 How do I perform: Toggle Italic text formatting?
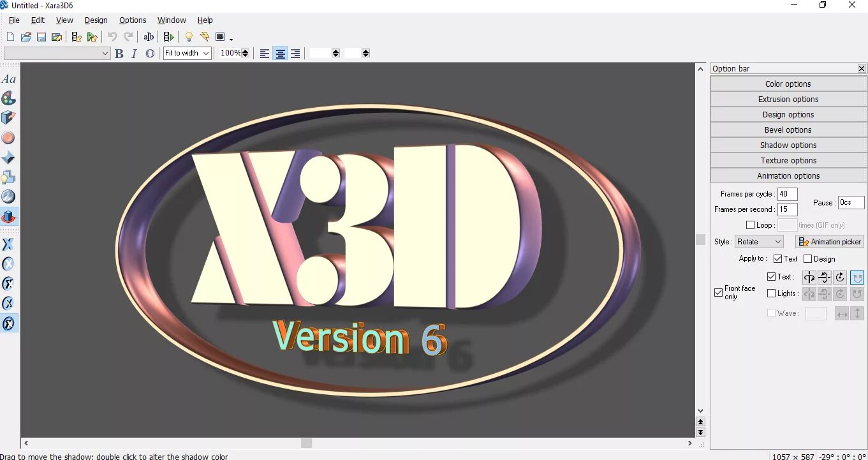click(134, 54)
